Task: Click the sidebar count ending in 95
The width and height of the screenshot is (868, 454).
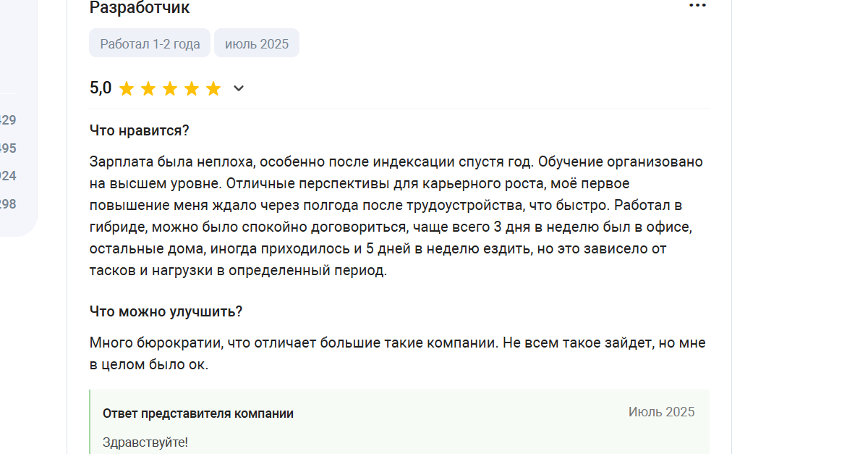Action: tap(8, 148)
